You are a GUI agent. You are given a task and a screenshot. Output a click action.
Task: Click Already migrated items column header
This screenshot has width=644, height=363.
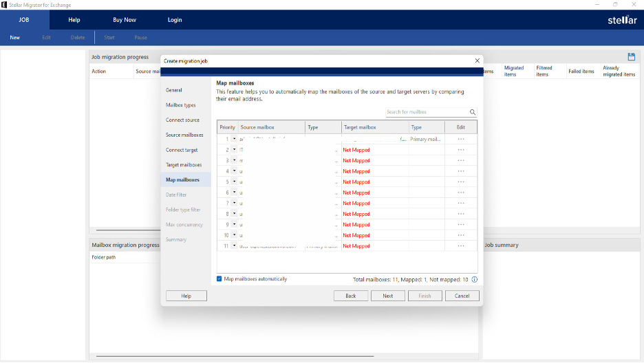coord(619,71)
